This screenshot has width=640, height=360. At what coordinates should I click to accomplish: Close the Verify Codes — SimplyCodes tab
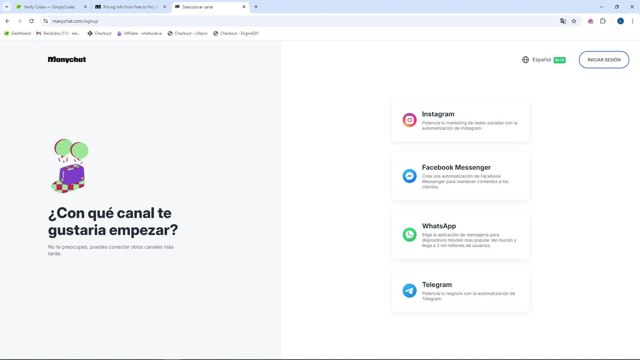(x=85, y=7)
